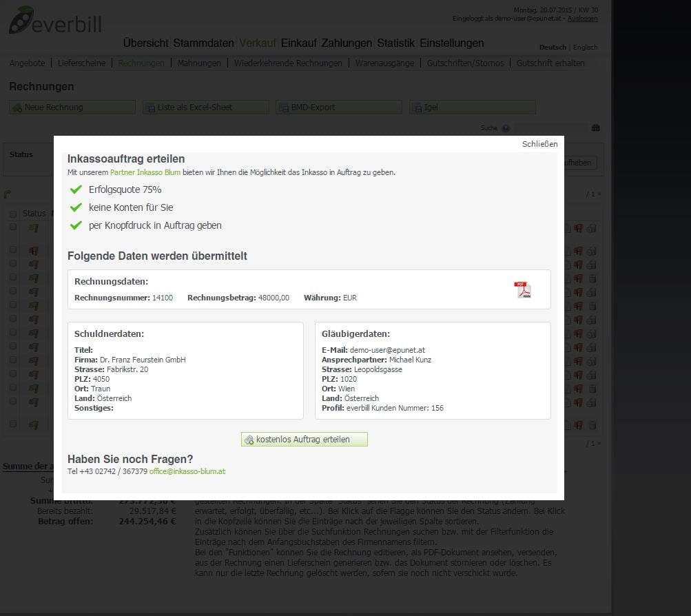Click creditor email demo-user@epunet.at in dialog
The width and height of the screenshot is (691, 616).
(x=387, y=350)
